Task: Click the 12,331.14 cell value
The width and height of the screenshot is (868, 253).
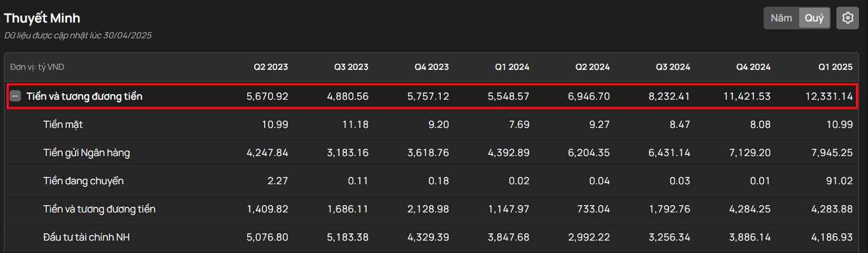Action: click(x=829, y=96)
